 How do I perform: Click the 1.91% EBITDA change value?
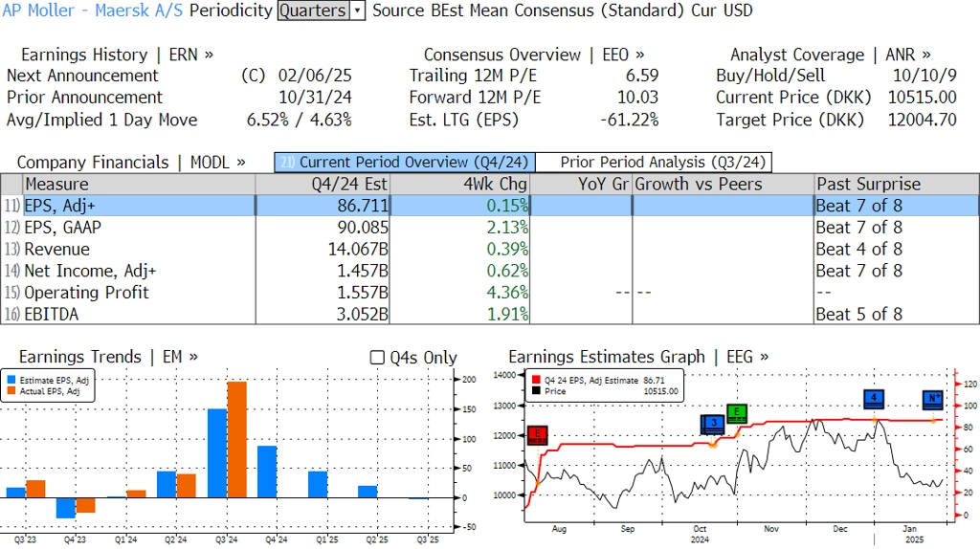pos(507,314)
